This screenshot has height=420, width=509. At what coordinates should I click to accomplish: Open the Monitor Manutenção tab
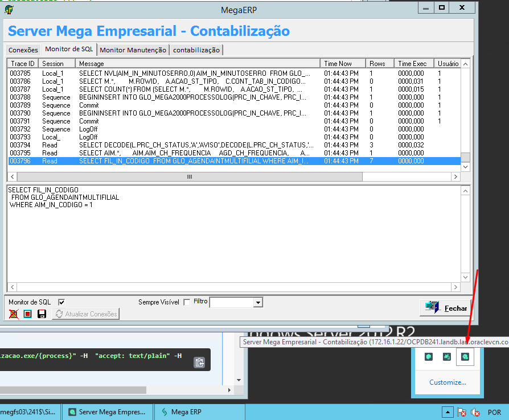[x=133, y=50]
